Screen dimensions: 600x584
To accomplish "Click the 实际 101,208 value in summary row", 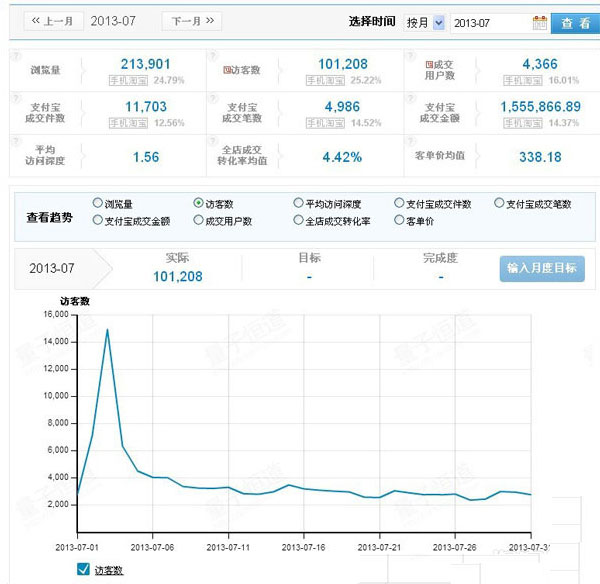I will (178, 276).
